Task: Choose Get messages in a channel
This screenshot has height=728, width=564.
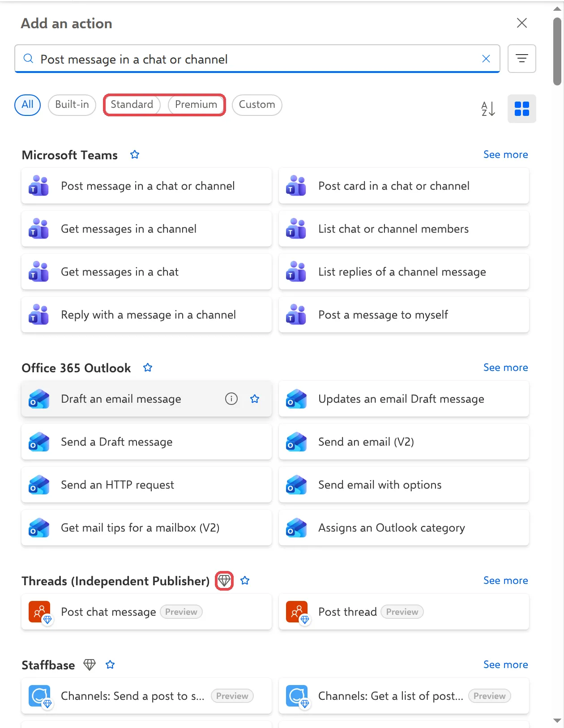Action: coord(146,229)
